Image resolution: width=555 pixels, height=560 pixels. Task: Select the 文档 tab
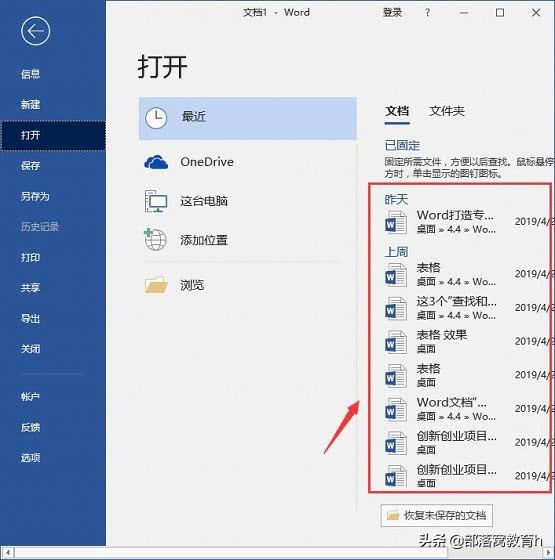coord(397,111)
